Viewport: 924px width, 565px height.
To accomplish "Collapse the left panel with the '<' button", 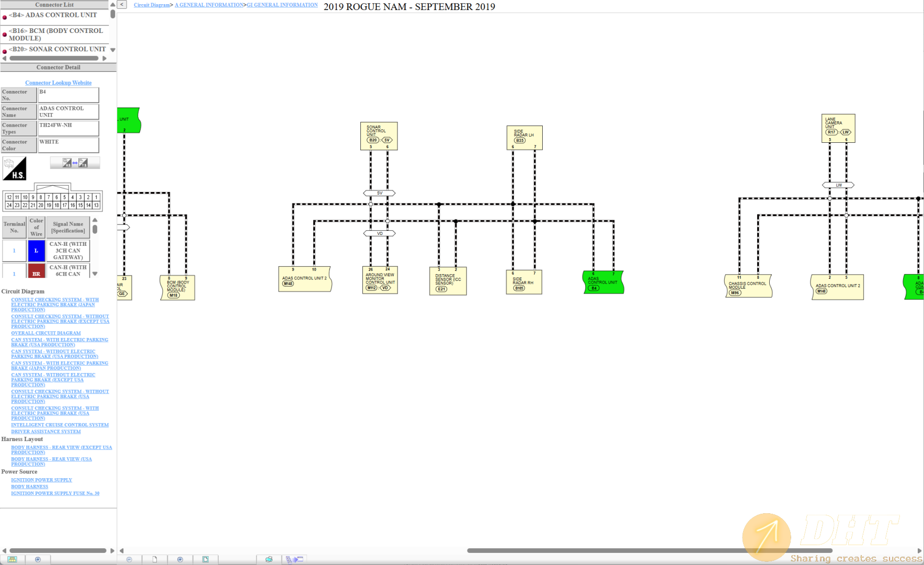I will 122,5.
